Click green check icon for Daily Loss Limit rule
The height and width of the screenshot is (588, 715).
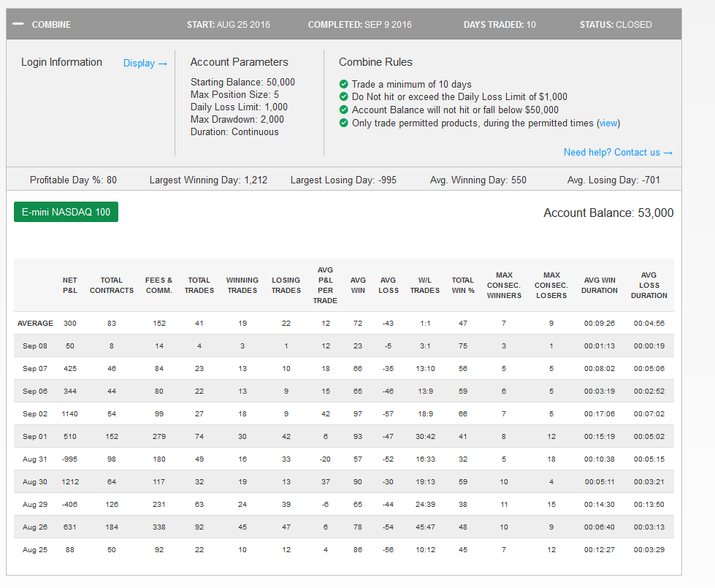[x=344, y=96]
